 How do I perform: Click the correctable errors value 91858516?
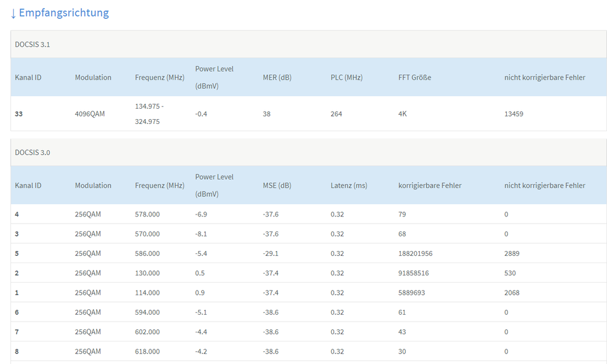[413, 273]
